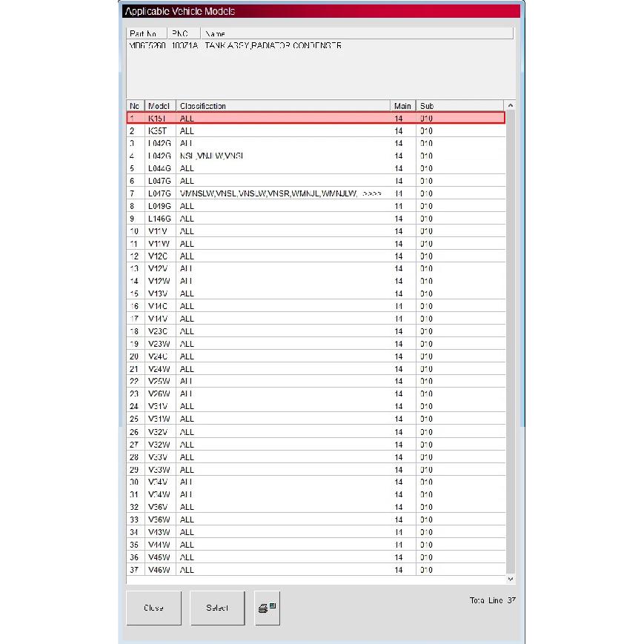Select row 5 model L044G

(x=316, y=168)
